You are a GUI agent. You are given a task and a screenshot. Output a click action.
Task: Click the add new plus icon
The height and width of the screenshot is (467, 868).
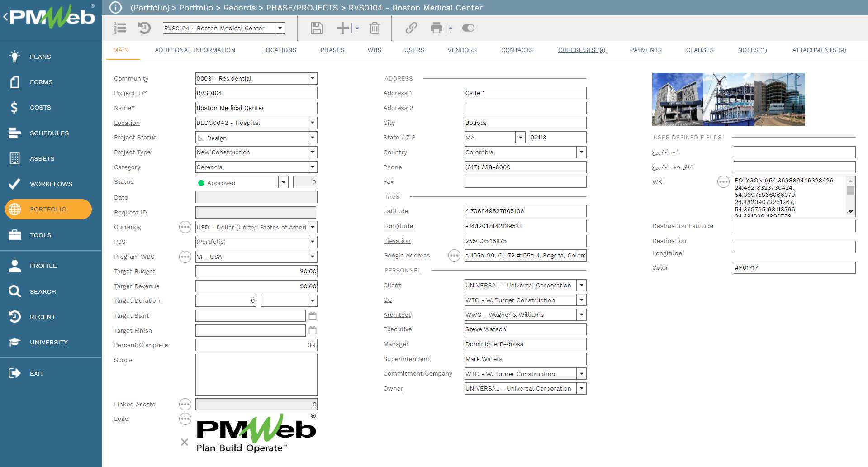pyautogui.click(x=342, y=28)
